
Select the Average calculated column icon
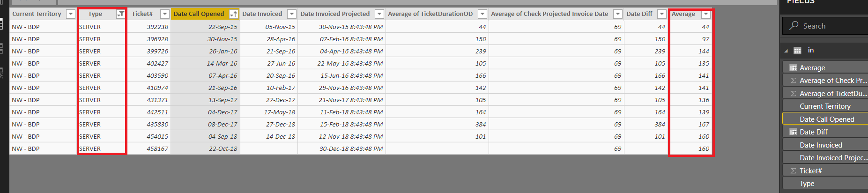(x=793, y=67)
